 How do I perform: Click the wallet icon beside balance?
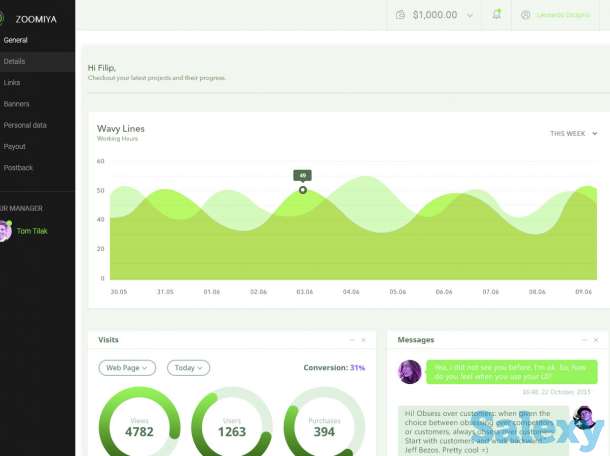click(x=400, y=15)
